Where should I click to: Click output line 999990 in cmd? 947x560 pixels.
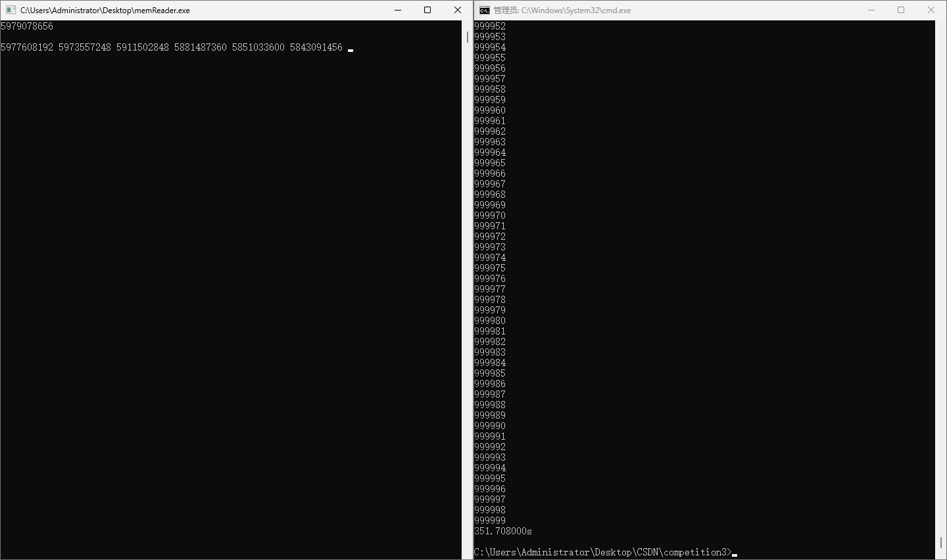click(490, 426)
